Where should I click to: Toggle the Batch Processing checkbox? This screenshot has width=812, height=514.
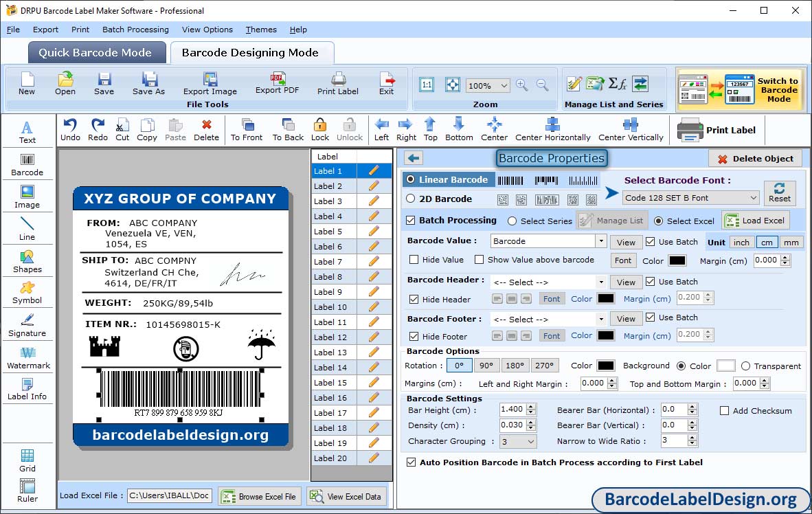(411, 220)
